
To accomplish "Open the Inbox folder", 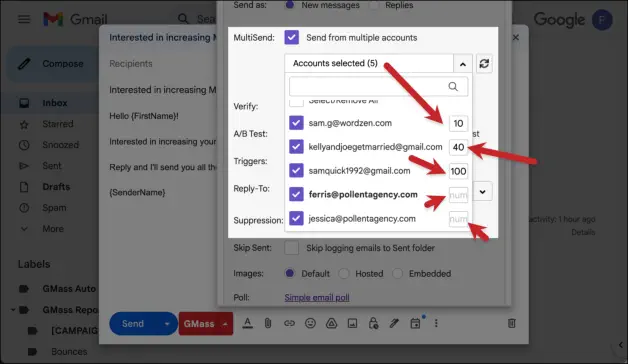I will (x=54, y=103).
